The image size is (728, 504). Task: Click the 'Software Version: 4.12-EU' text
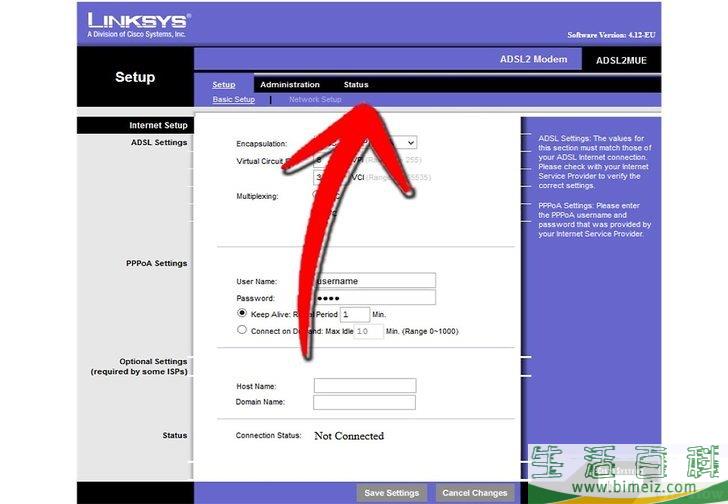point(611,35)
